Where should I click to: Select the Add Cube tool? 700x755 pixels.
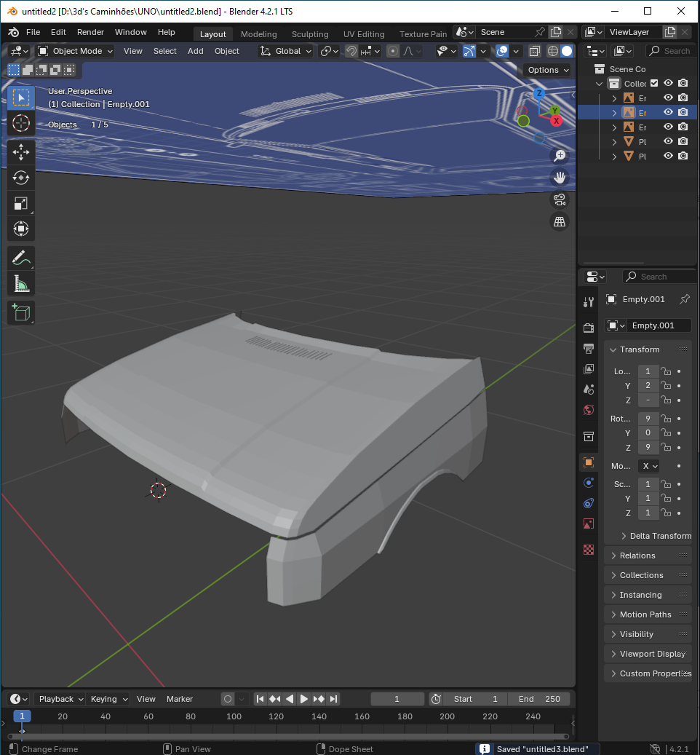click(x=20, y=313)
